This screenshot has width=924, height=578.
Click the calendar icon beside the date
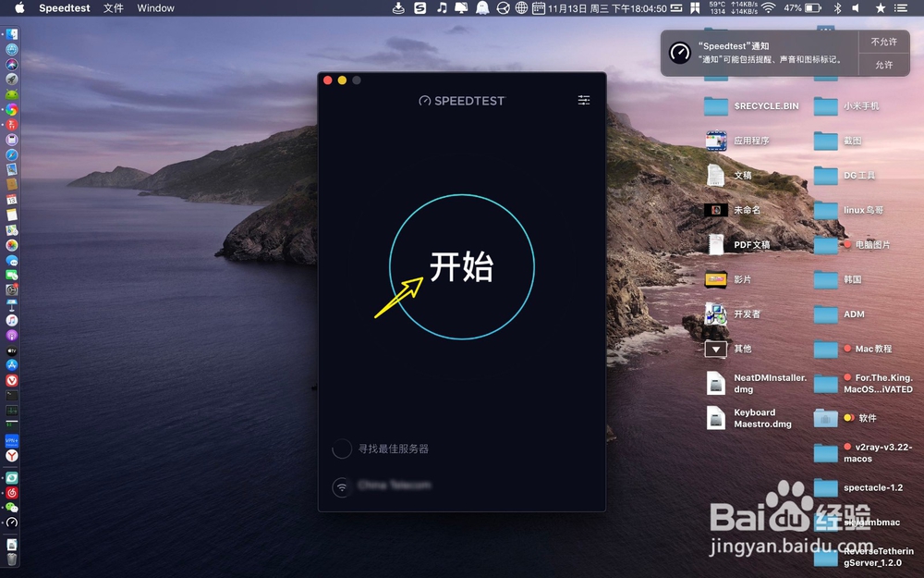pyautogui.click(x=538, y=7)
